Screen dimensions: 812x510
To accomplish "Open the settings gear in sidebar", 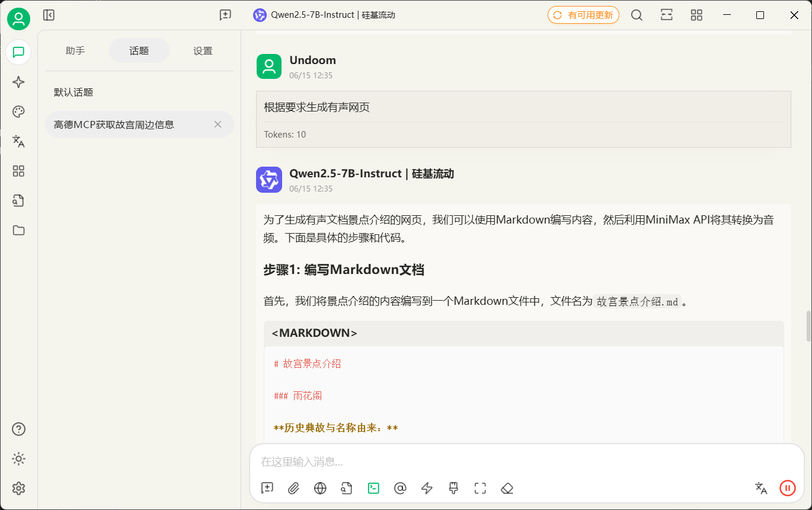I will (18, 488).
